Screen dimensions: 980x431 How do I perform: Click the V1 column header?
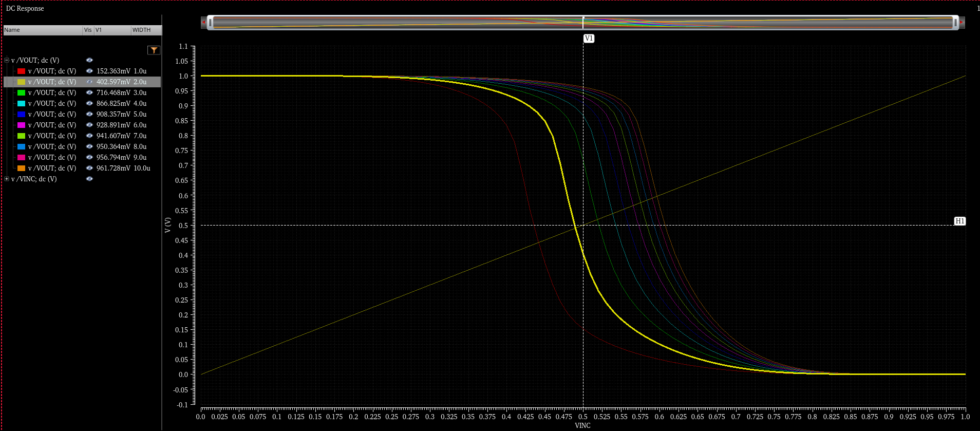point(112,30)
